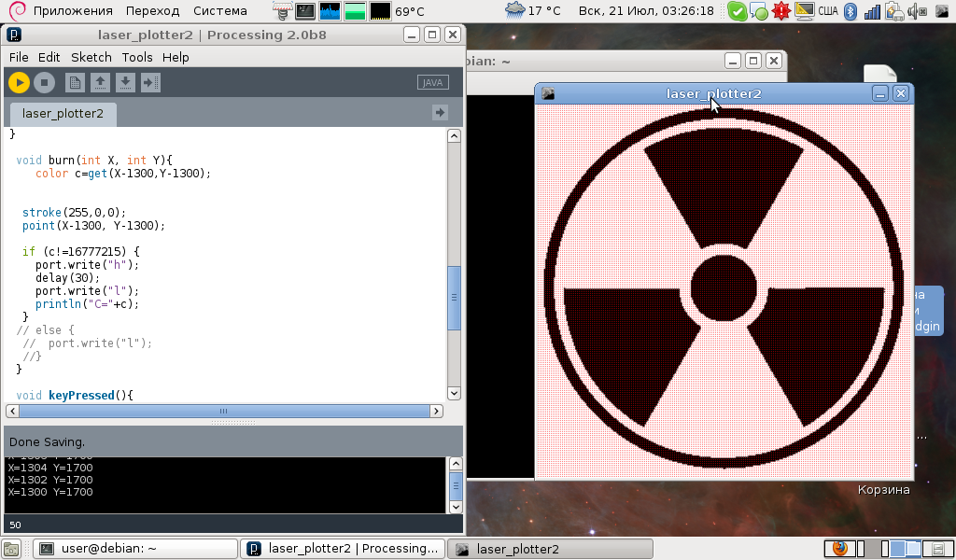Run the sketch with the Play button
Screen dimensions: 956x560
pyautogui.click(x=19, y=82)
